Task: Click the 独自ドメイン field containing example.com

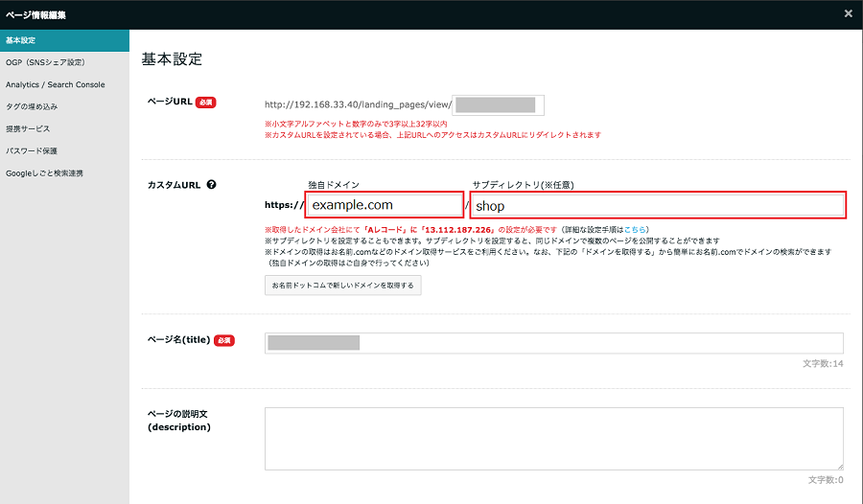Action: 385,205
